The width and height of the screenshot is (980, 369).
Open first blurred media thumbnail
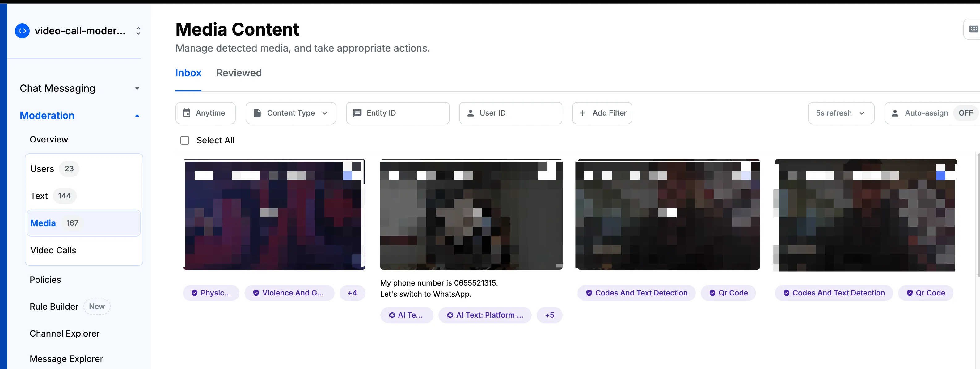point(274,215)
